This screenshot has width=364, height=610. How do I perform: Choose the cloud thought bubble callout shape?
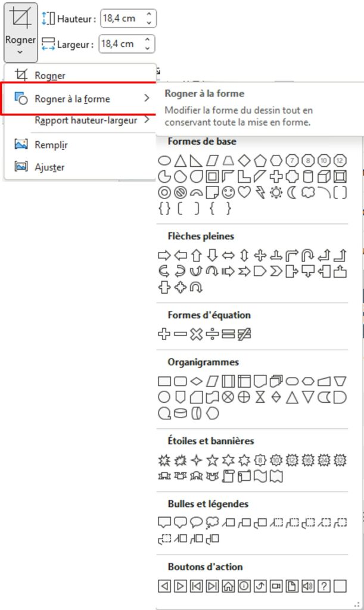tap(212, 523)
